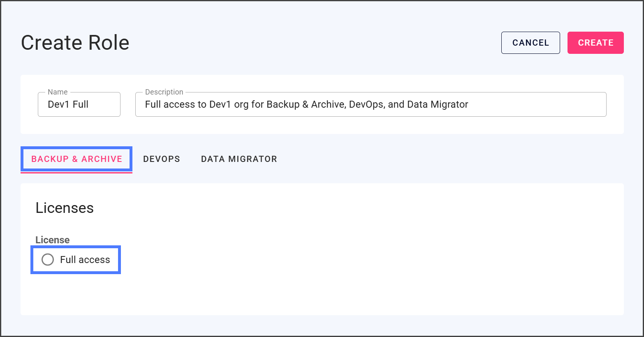
Task: Select the Backup & Archive tab
Action: [76, 159]
